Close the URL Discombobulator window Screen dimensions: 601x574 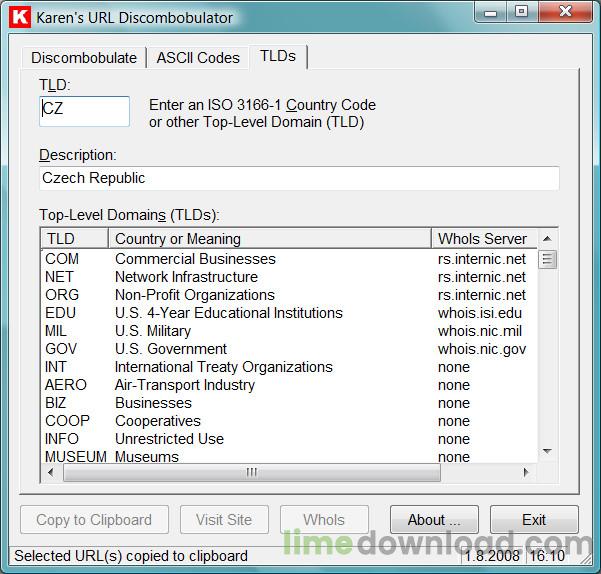pyautogui.click(x=565, y=12)
